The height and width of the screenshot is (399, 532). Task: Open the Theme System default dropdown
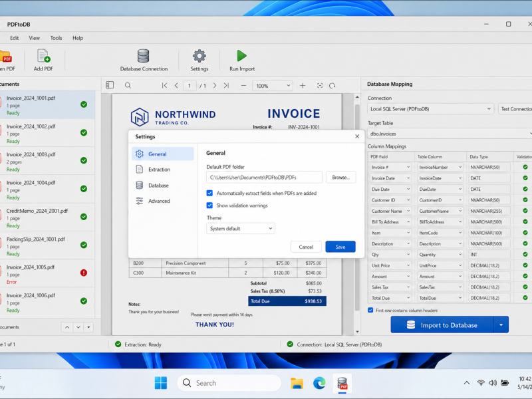click(x=241, y=228)
